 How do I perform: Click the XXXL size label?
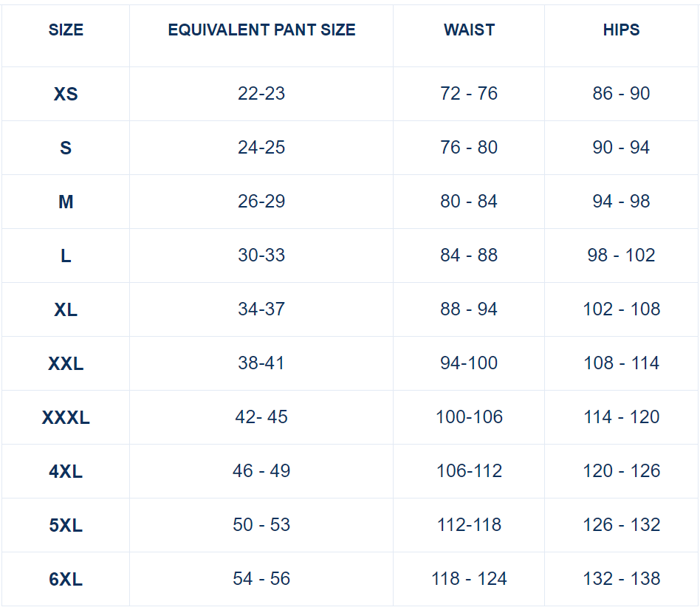pyautogui.click(x=66, y=418)
